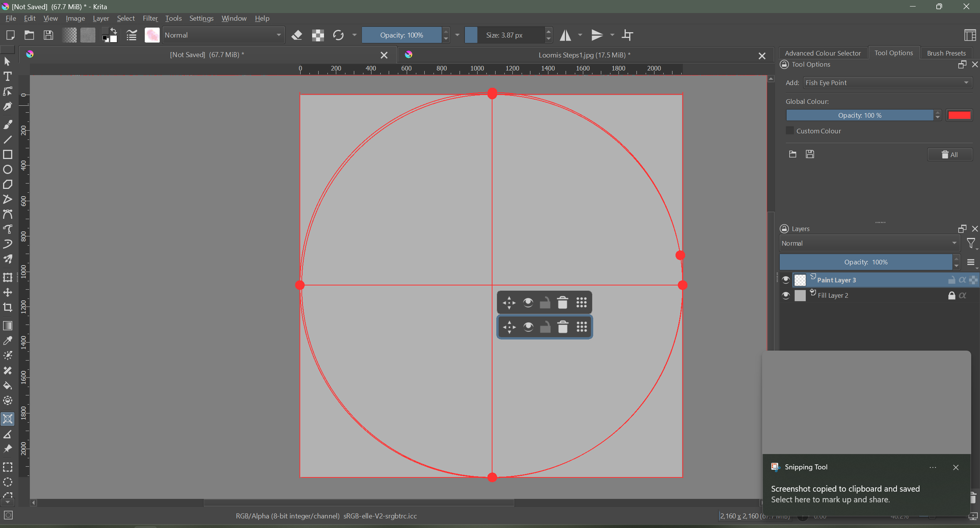Open layer blending mode Normal dropdown

point(869,243)
